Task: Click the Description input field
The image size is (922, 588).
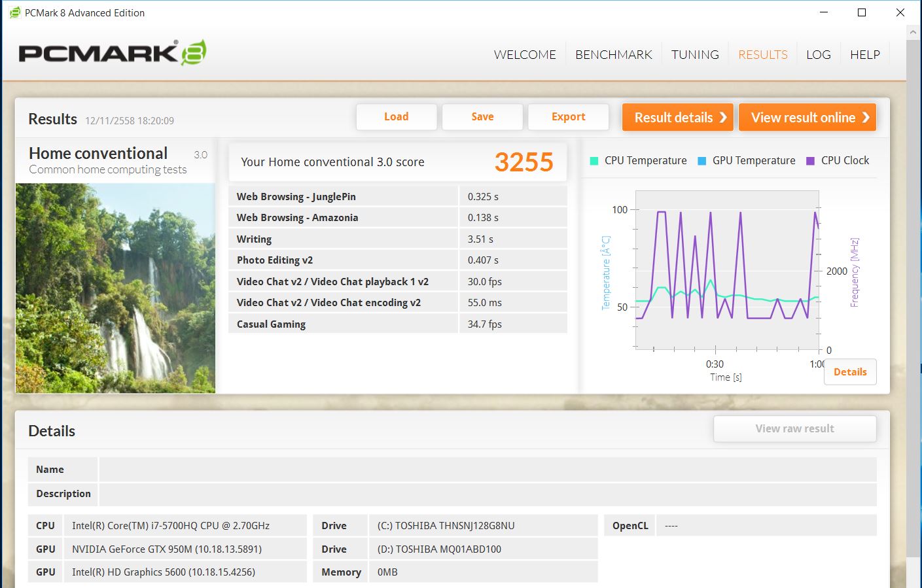Action: [488, 494]
